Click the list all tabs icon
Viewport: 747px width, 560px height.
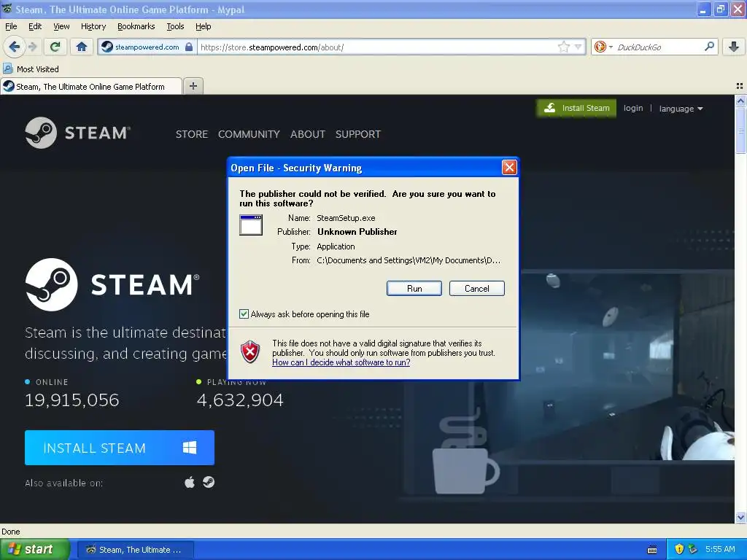740,86
